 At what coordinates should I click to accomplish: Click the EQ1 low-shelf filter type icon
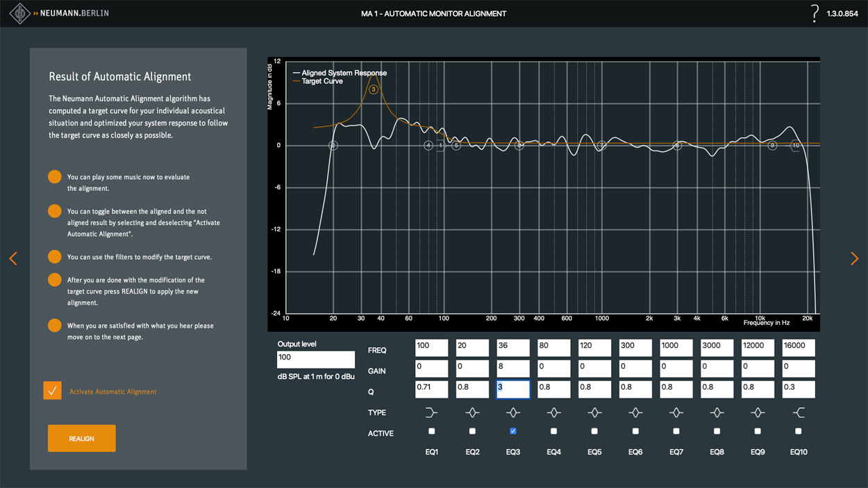click(x=431, y=413)
